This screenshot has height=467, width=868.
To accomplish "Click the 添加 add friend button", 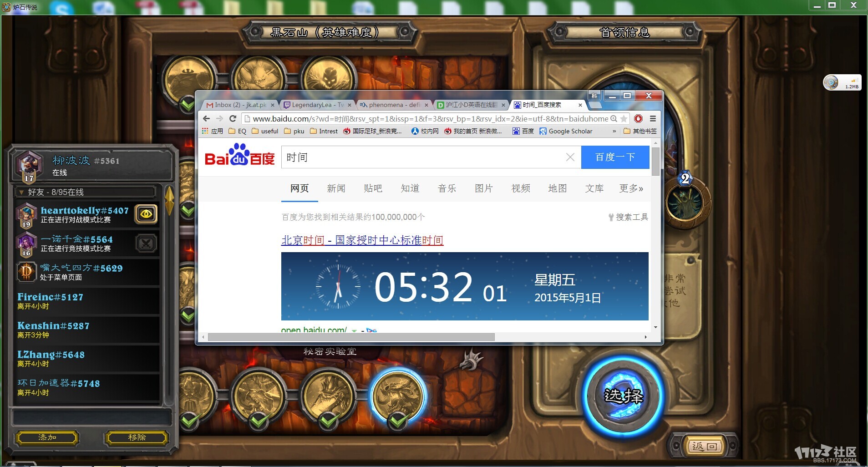I will click(47, 437).
